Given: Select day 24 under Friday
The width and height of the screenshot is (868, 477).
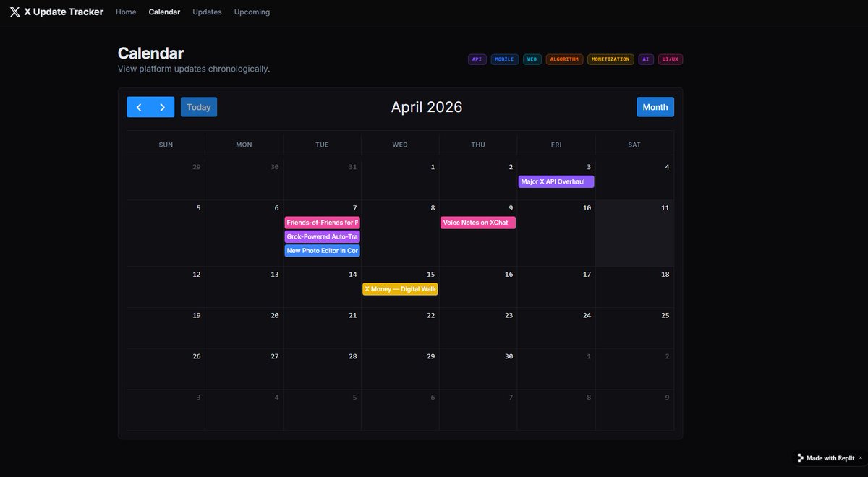Looking at the screenshot, I should coord(587,316).
